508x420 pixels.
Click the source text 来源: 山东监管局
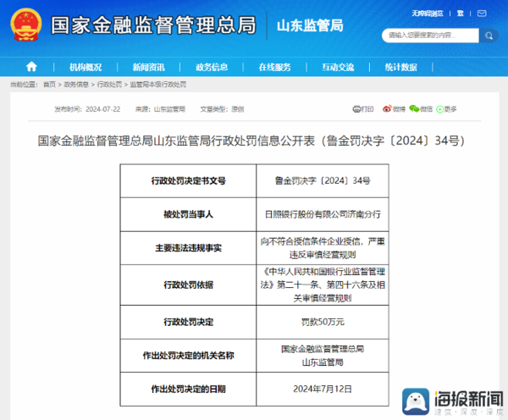pyautogui.click(x=160, y=109)
